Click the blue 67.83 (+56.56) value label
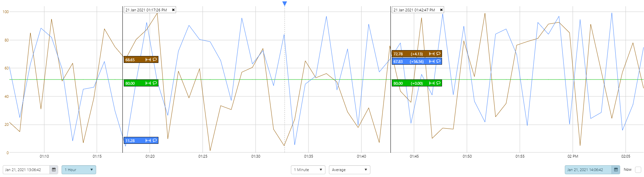The height and width of the screenshot is (177, 644). (x=408, y=62)
